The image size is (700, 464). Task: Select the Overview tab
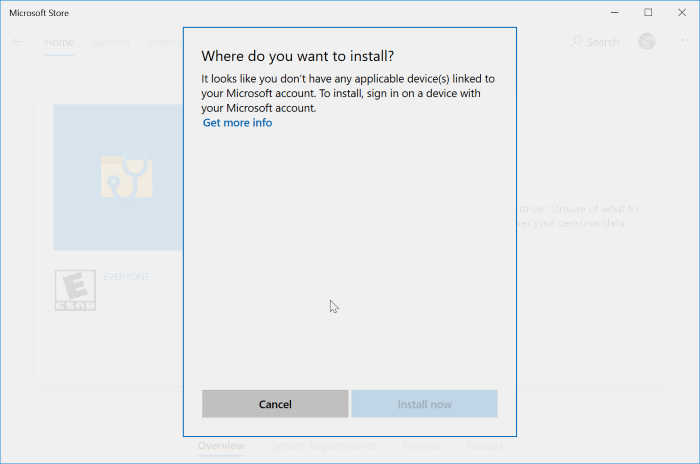tap(221, 446)
